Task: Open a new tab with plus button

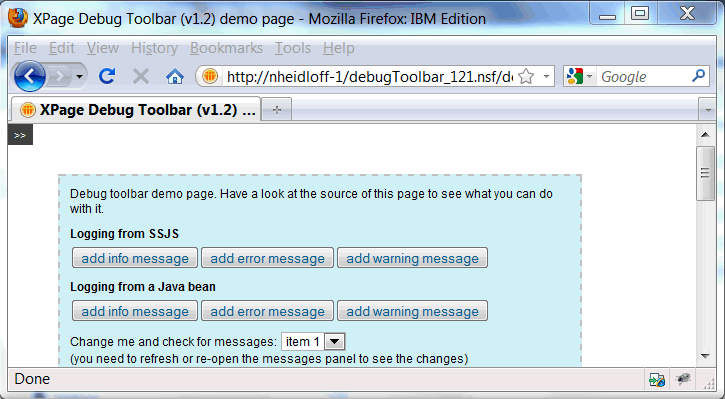Action: pyautogui.click(x=276, y=110)
